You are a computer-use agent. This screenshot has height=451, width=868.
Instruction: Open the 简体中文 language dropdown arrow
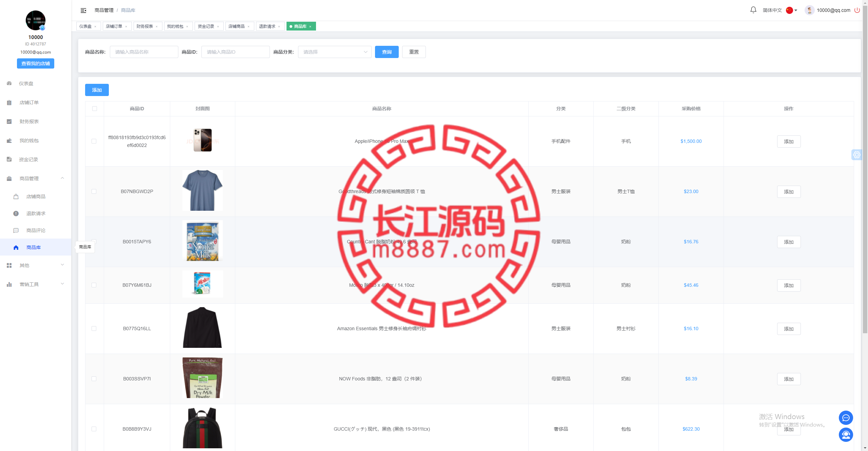[796, 11]
